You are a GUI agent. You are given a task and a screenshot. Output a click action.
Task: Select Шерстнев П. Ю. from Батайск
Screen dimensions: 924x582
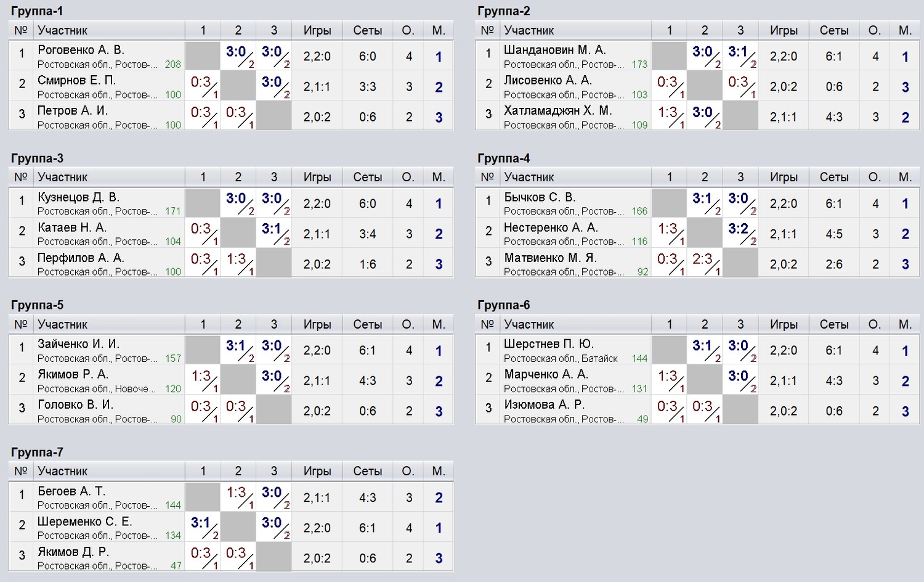(549, 344)
